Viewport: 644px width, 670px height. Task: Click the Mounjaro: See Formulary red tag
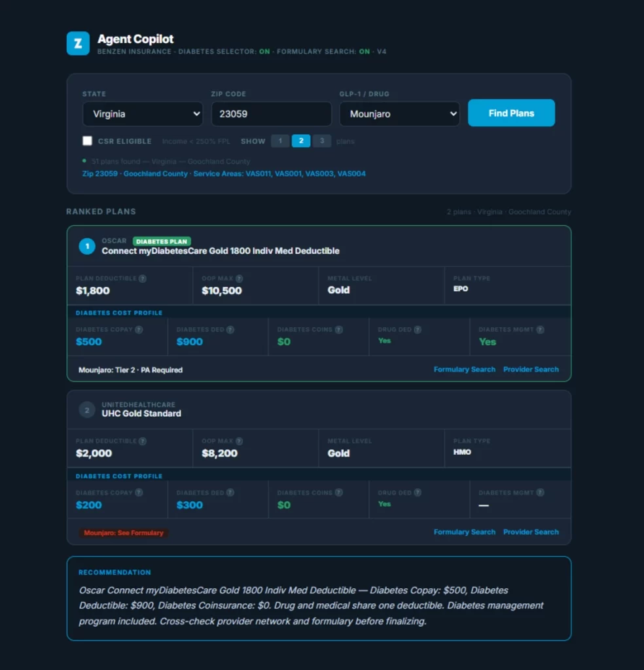(x=124, y=533)
